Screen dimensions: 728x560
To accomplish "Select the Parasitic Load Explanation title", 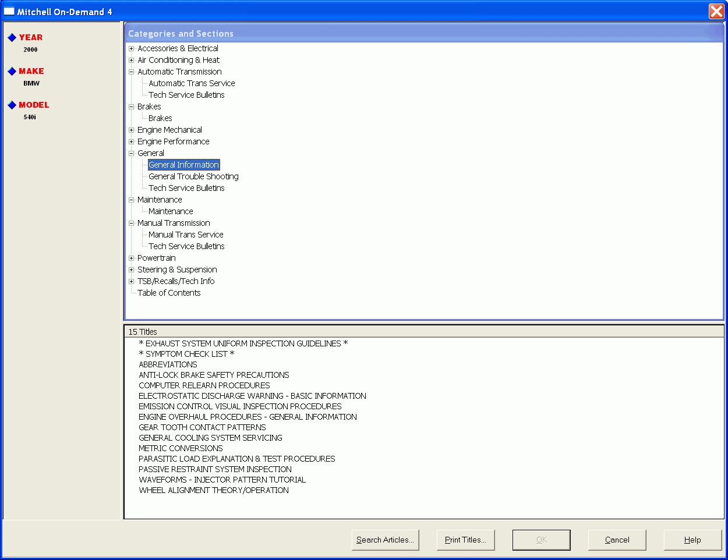I will [x=237, y=459].
